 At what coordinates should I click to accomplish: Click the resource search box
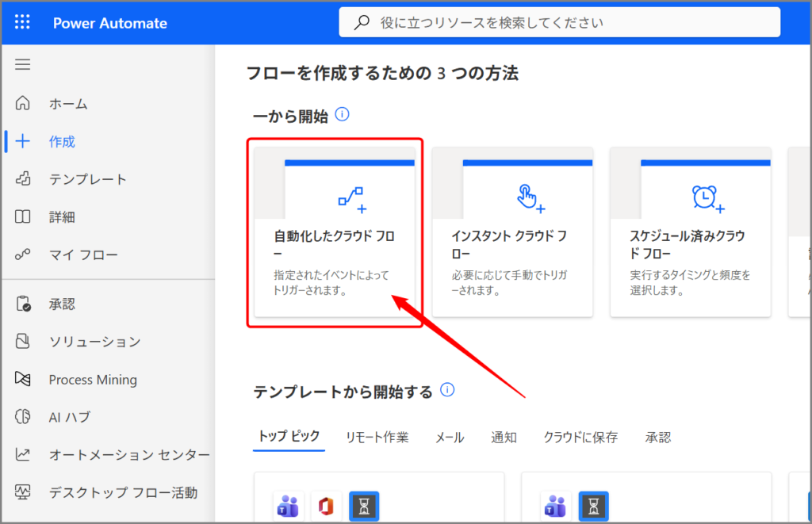tap(560, 23)
